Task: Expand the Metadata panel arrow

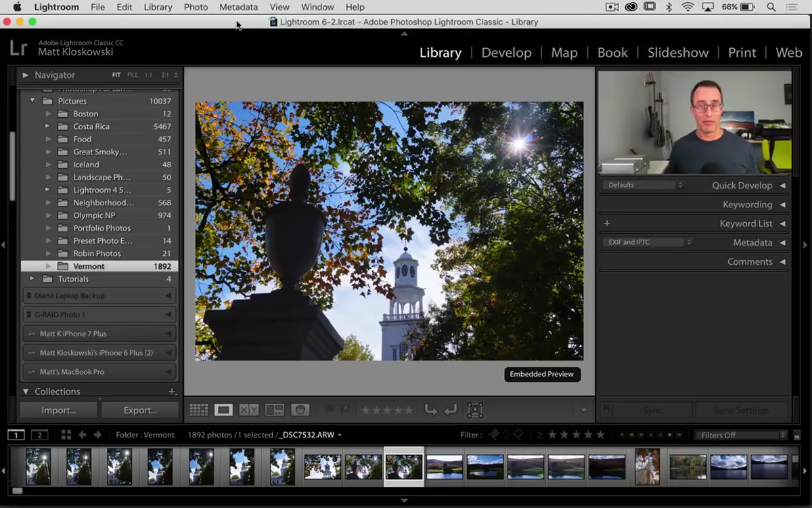Action: click(782, 242)
